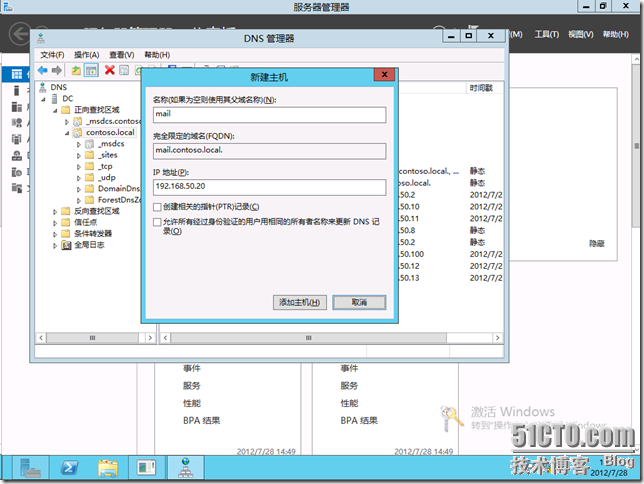644x484 pixels.
Task: Select the record row ending 50.12
Action: pyautogui.click(x=450, y=266)
